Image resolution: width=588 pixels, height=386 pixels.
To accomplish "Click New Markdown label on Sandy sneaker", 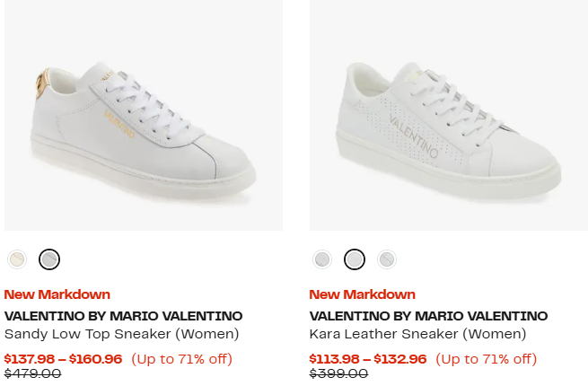I will (x=57, y=294).
